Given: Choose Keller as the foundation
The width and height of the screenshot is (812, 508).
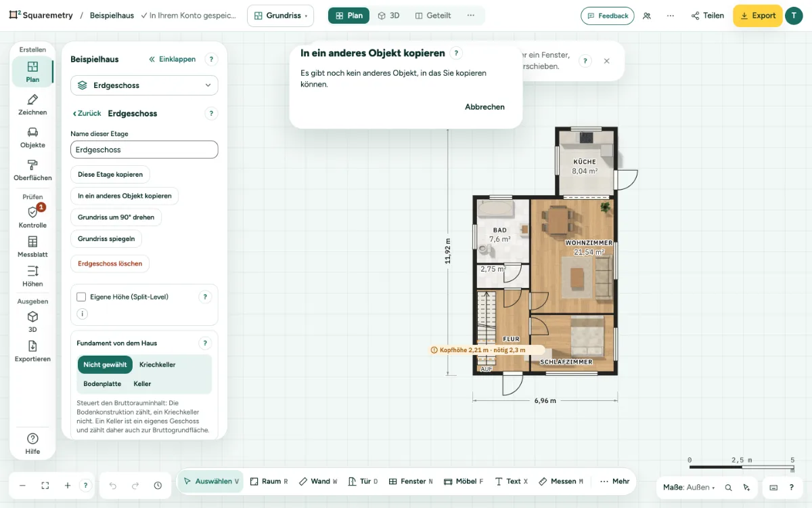Looking at the screenshot, I should (142, 383).
